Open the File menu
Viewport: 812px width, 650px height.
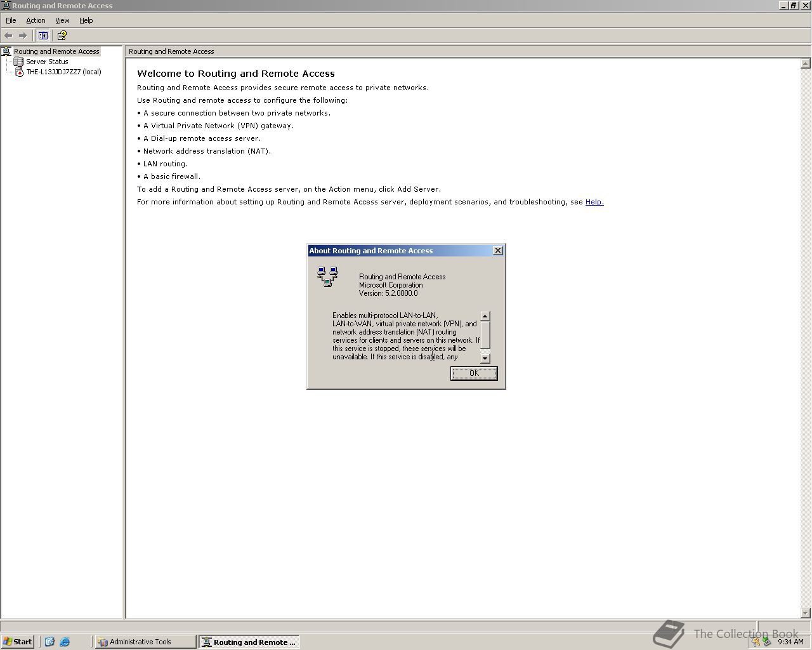coord(11,20)
